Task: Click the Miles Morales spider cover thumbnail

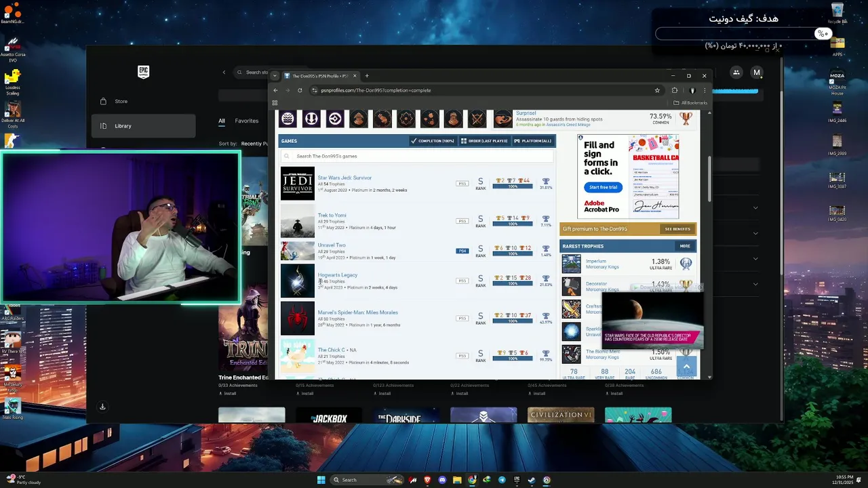Action: click(298, 319)
